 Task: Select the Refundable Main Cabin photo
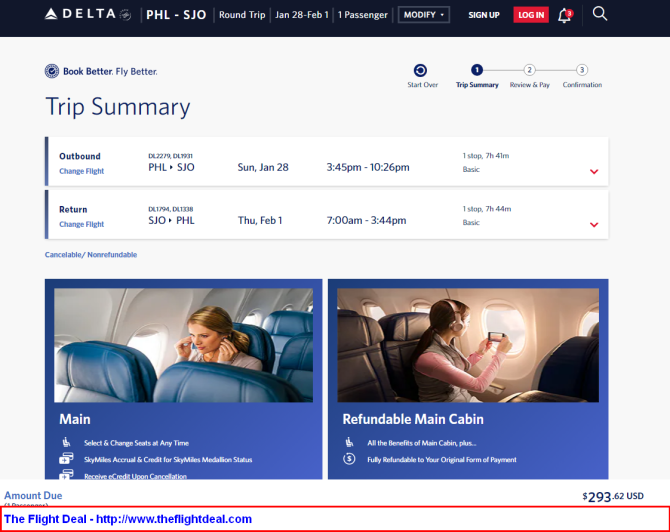[468, 345]
